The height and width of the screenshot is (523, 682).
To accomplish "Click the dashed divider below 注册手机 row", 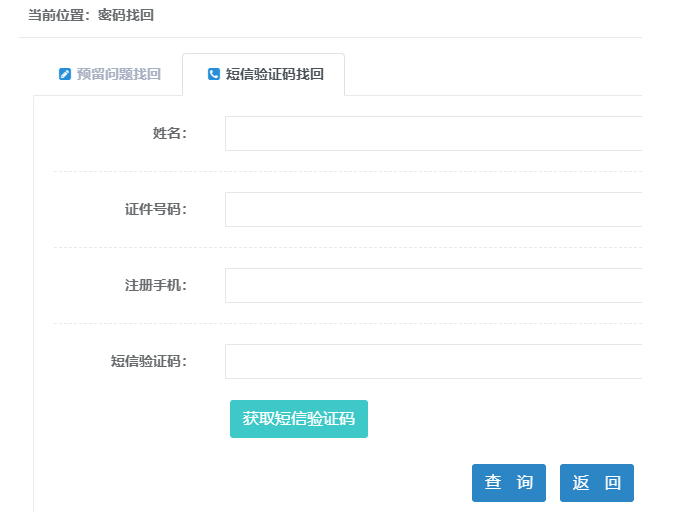I will point(340,323).
